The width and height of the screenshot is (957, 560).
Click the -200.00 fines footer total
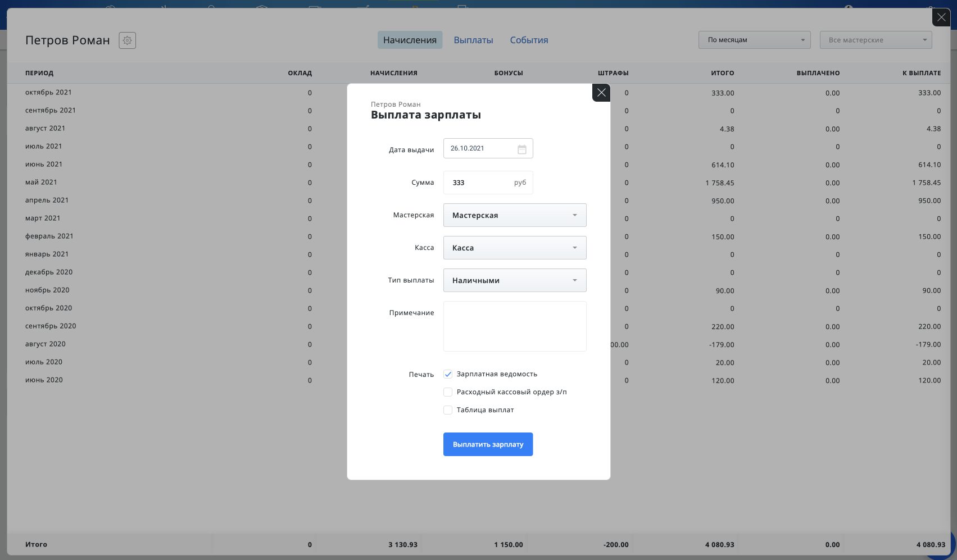[616, 545]
